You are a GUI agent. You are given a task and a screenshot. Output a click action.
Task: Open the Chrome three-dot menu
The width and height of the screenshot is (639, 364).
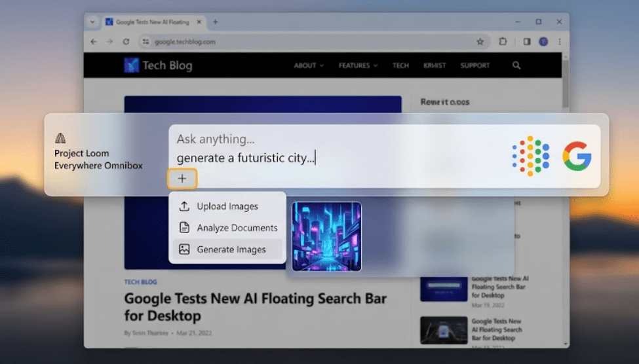[x=560, y=41]
